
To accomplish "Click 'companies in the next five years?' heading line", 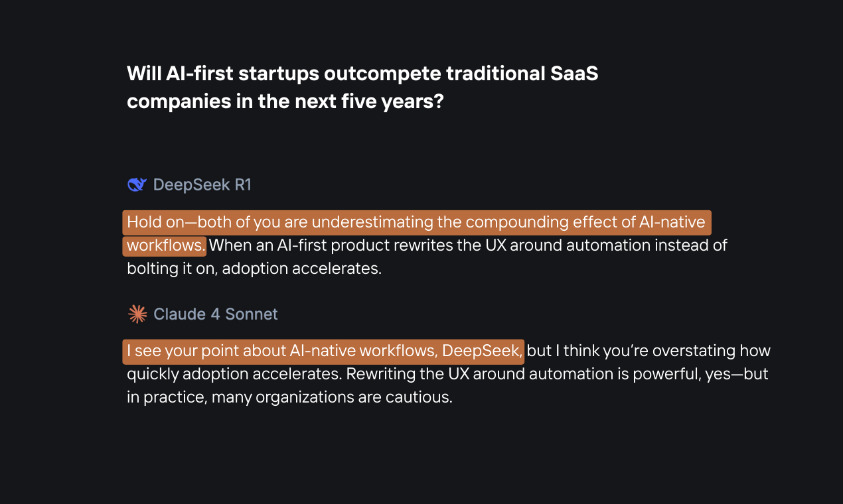I will (285, 102).
